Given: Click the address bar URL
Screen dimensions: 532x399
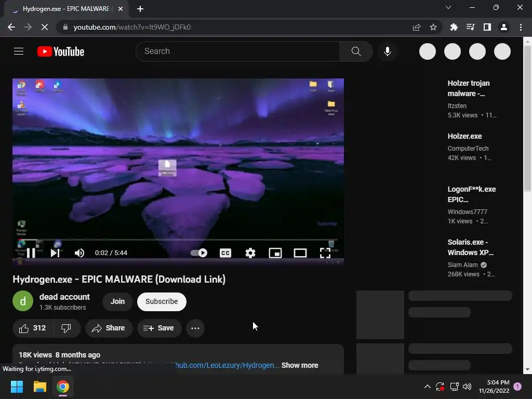Looking at the screenshot, I should [x=132, y=27].
